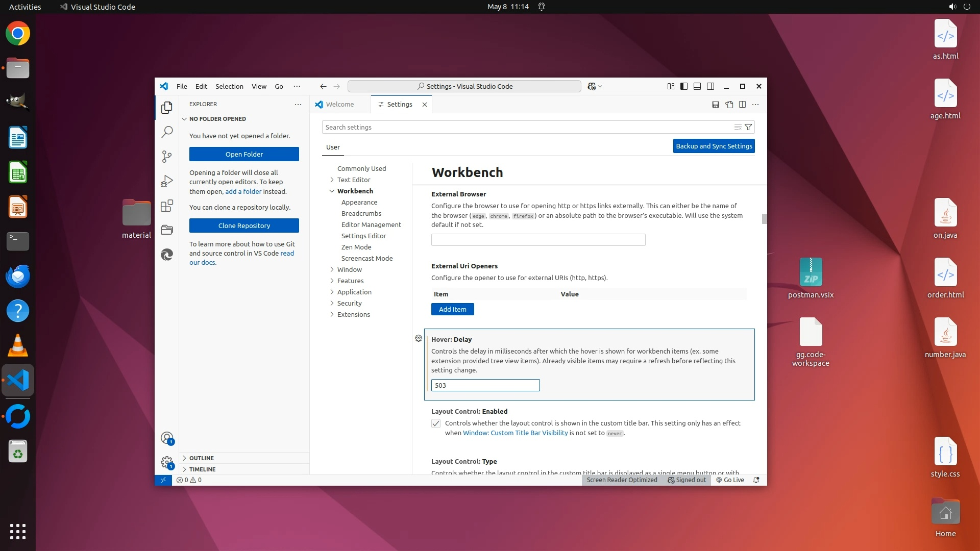This screenshot has height=551, width=980.
Task: Open the Accounts icon in activity bar
Action: tap(167, 438)
